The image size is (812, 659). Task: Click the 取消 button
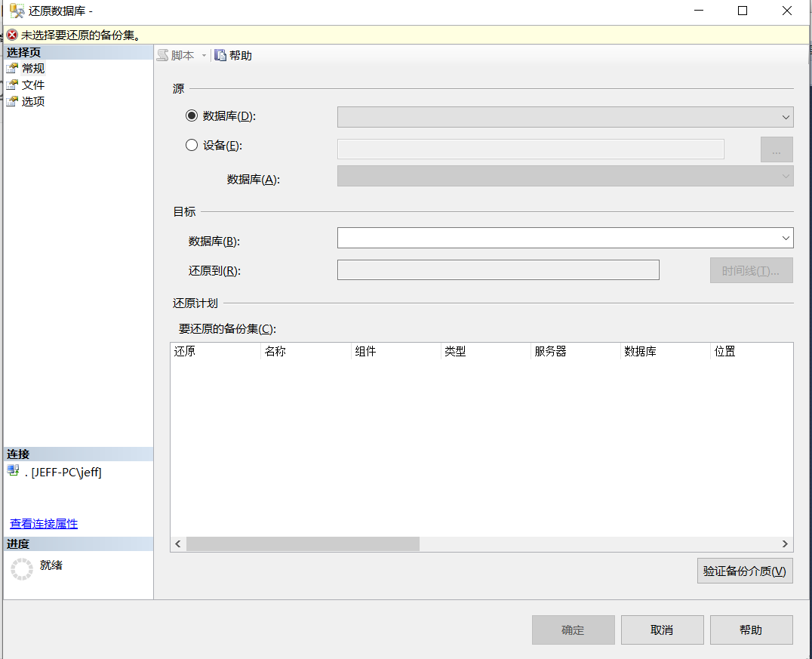pos(663,630)
